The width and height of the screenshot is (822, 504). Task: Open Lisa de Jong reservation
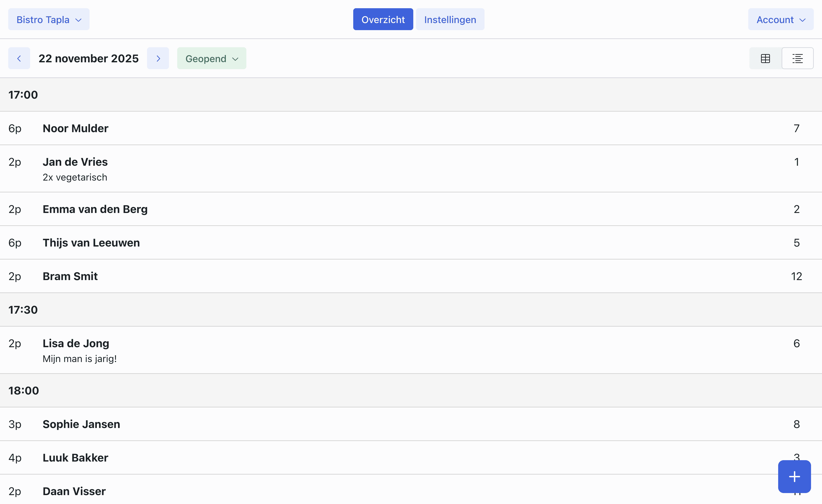pyautogui.click(x=76, y=344)
